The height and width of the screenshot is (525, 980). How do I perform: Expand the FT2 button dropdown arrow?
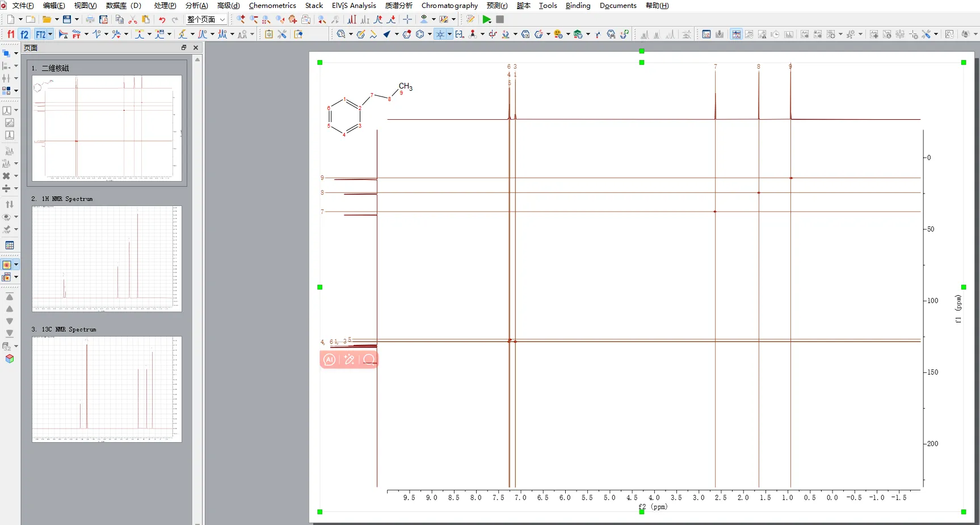[x=51, y=34]
